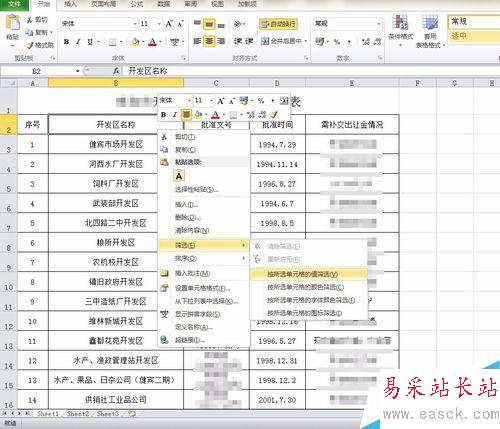Image resolution: width=500 pixels, height=429 pixels.
Task: Click the ribbon increase decimal icon
Action: [x=366, y=42]
